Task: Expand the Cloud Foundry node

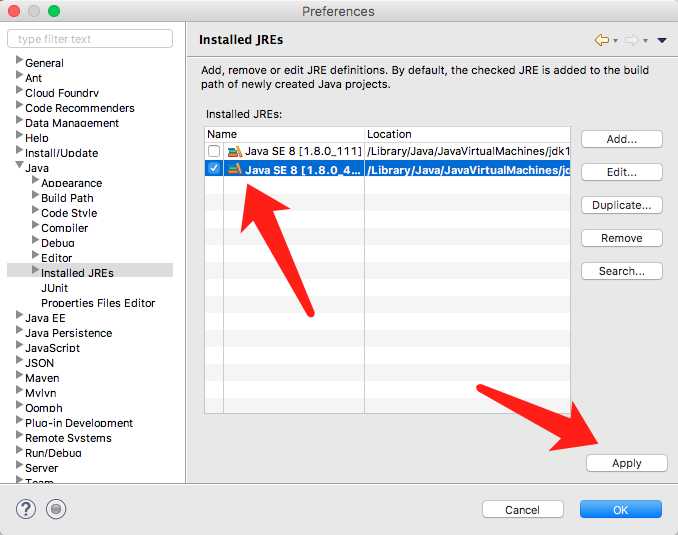Action: 19,90
